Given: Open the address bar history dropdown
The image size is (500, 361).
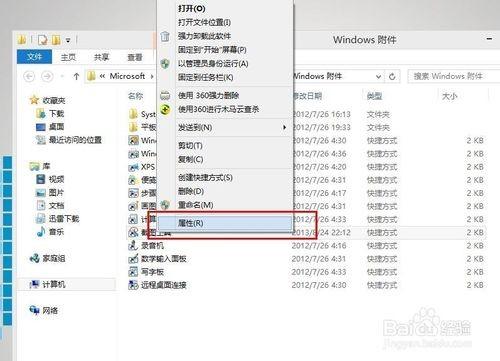Looking at the screenshot, I should click(378, 77).
